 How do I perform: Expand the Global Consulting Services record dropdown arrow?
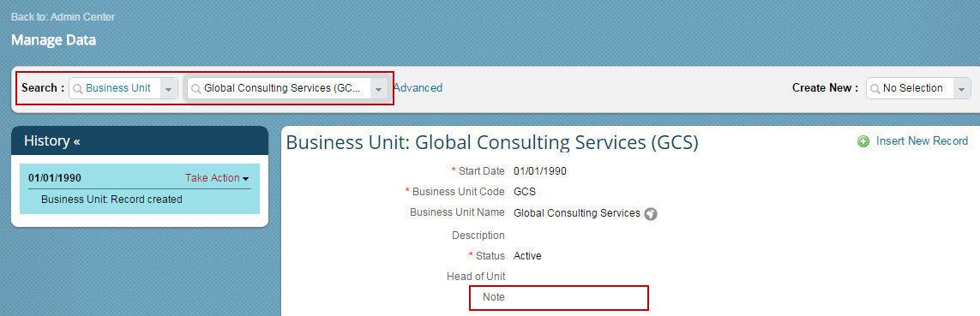coord(378,89)
